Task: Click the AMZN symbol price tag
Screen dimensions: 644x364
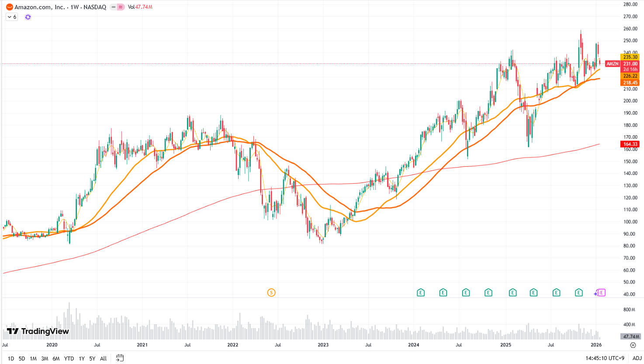Action: coord(613,64)
